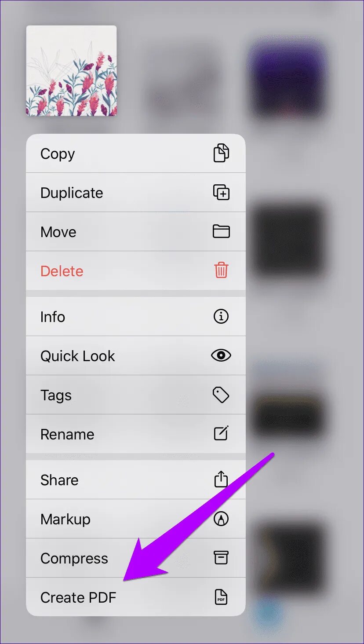Click the Move folder icon
Viewport: 364px width, 644px height.
(221, 231)
